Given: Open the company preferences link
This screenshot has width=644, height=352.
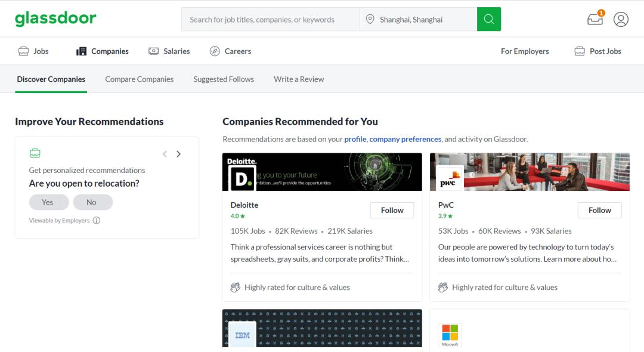Looking at the screenshot, I should [405, 139].
